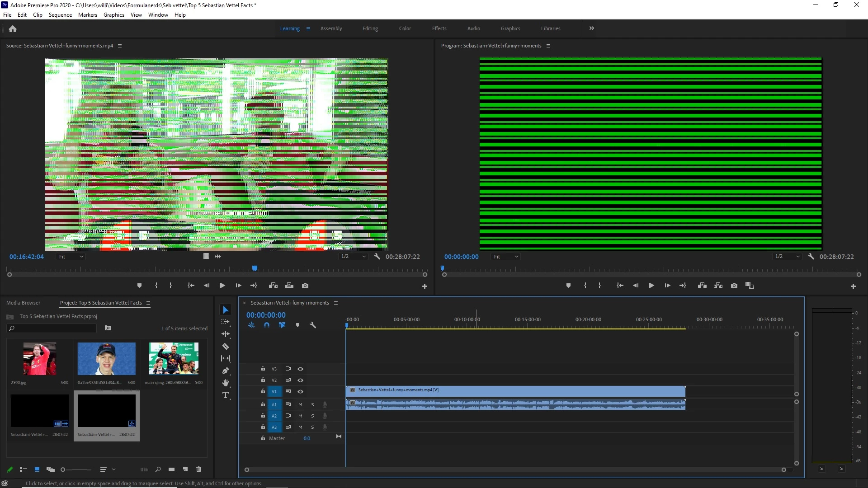Click Export Frame camera icon in Program monitor
The image size is (868, 488).
[734, 286]
